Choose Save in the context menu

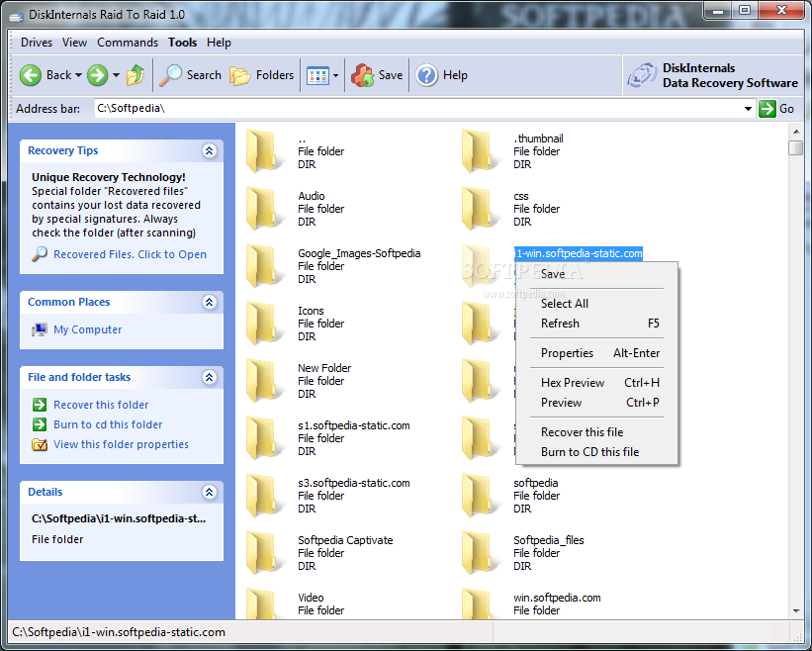click(596, 274)
